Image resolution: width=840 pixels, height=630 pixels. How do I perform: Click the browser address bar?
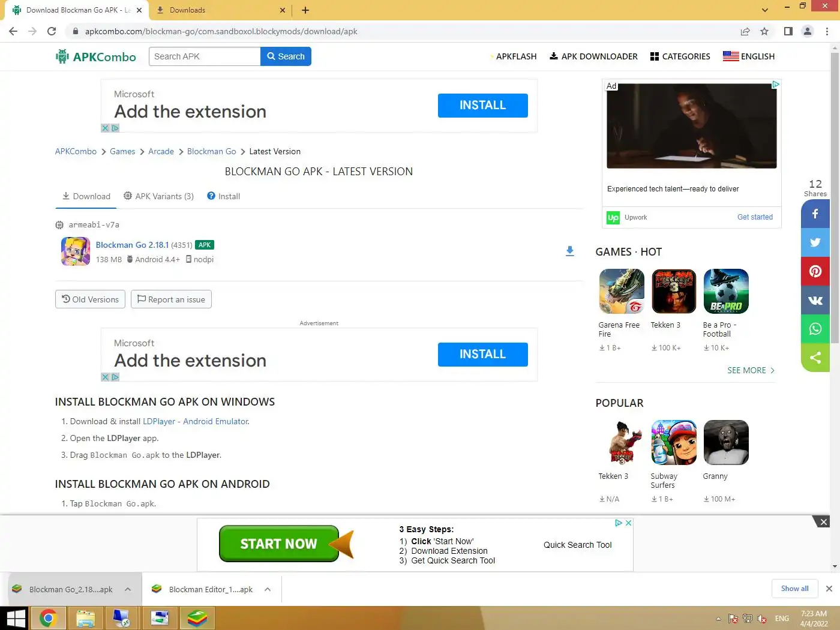pos(402,31)
